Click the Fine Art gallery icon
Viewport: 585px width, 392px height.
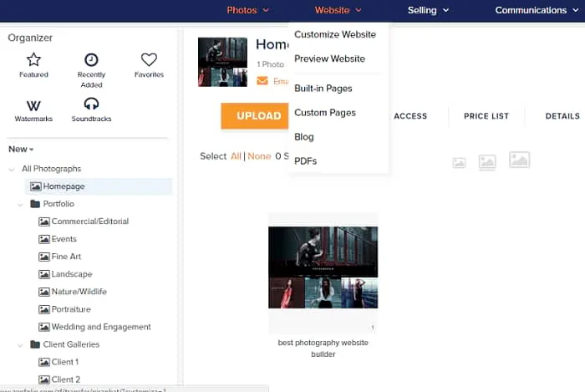tap(44, 257)
